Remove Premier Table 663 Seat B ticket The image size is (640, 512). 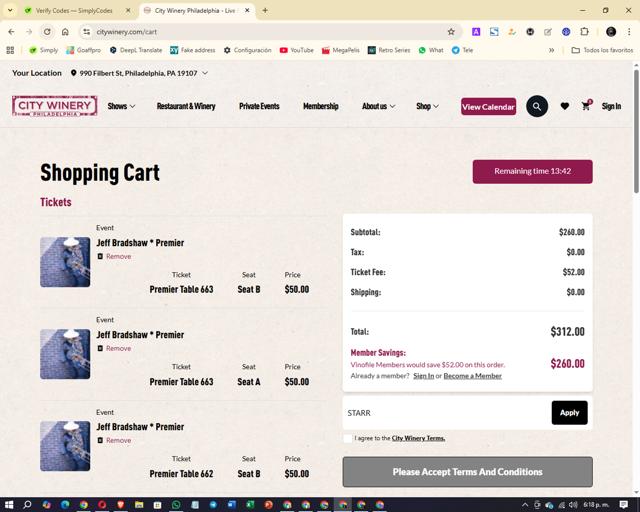tap(114, 256)
